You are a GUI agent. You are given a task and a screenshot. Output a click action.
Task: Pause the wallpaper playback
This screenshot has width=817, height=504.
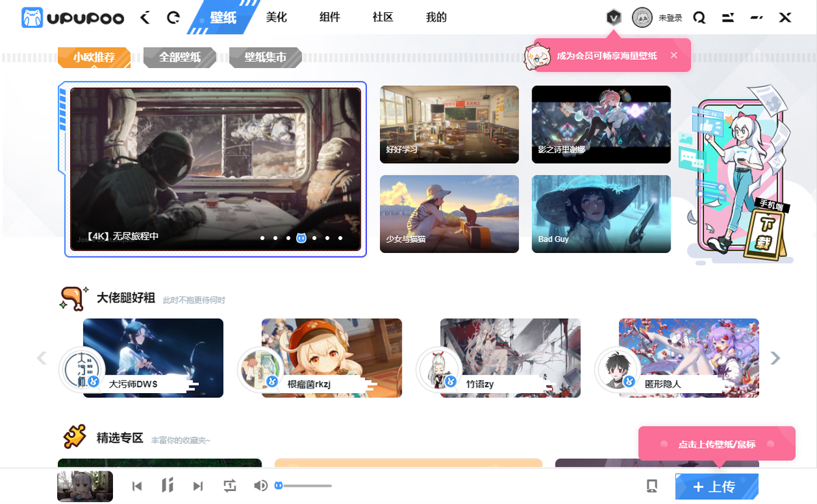[167, 486]
